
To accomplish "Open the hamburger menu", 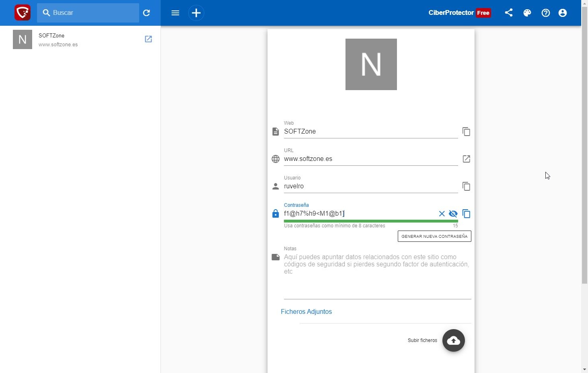I will coord(175,13).
